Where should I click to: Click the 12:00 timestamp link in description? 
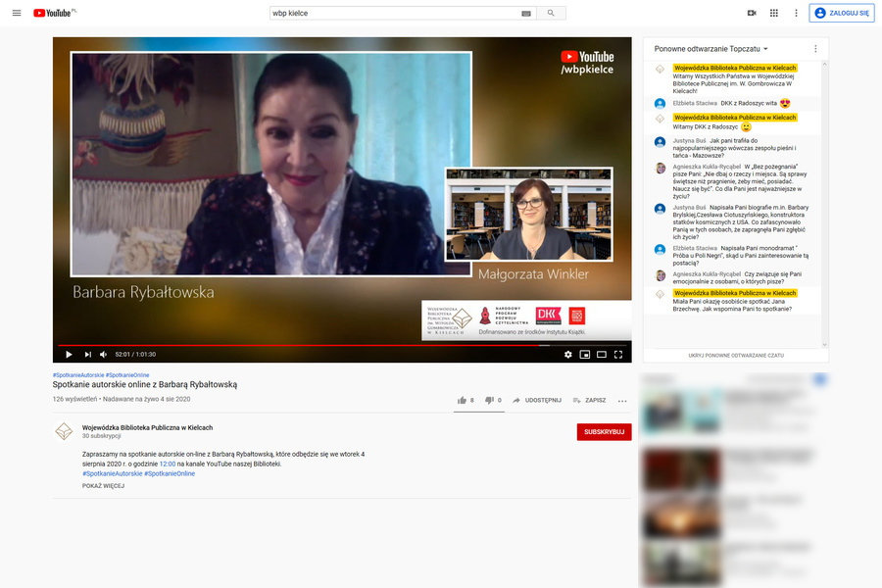[168, 465]
